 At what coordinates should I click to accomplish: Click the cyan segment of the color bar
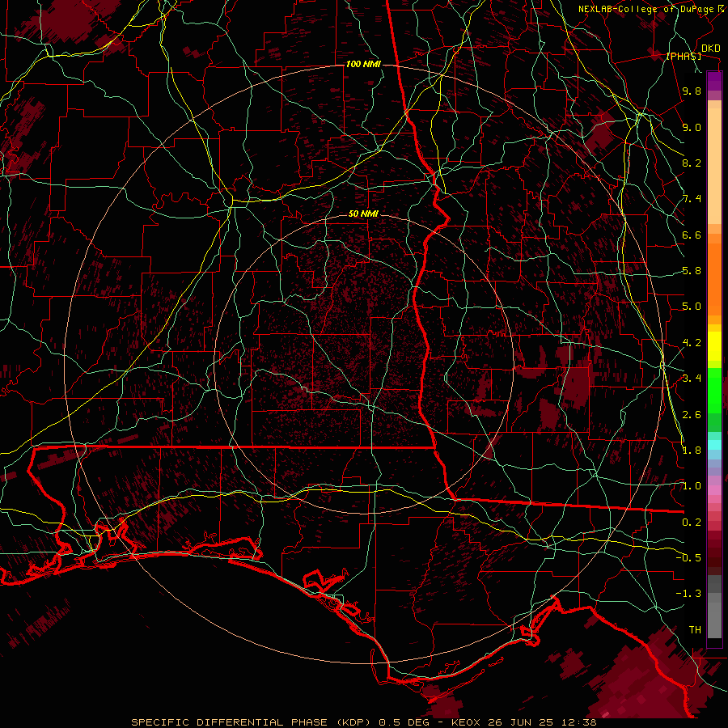[714, 444]
